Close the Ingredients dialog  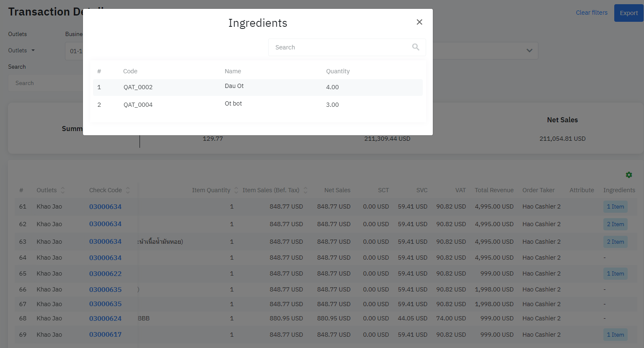tap(419, 22)
